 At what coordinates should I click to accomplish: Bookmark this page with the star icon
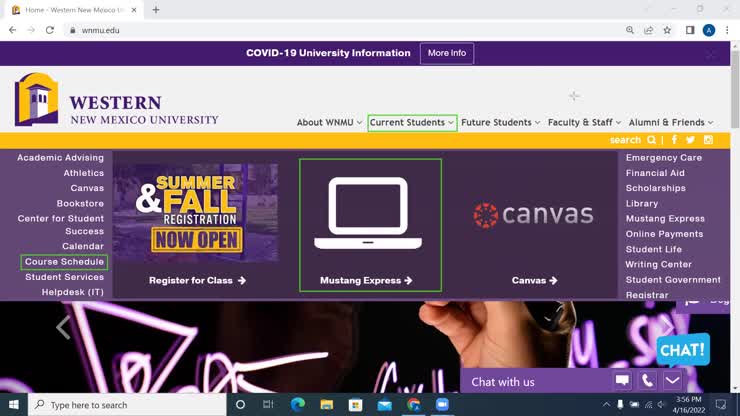(x=667, y=30)
